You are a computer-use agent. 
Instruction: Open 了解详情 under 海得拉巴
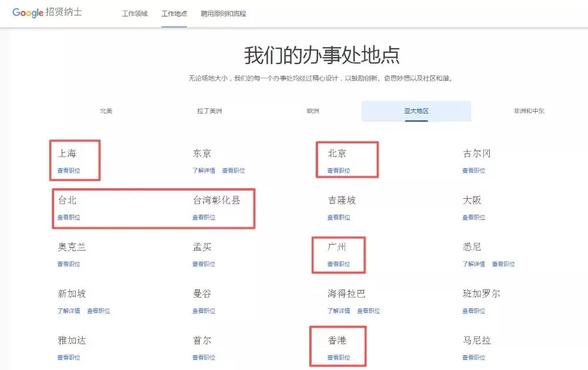click(339, 311)
